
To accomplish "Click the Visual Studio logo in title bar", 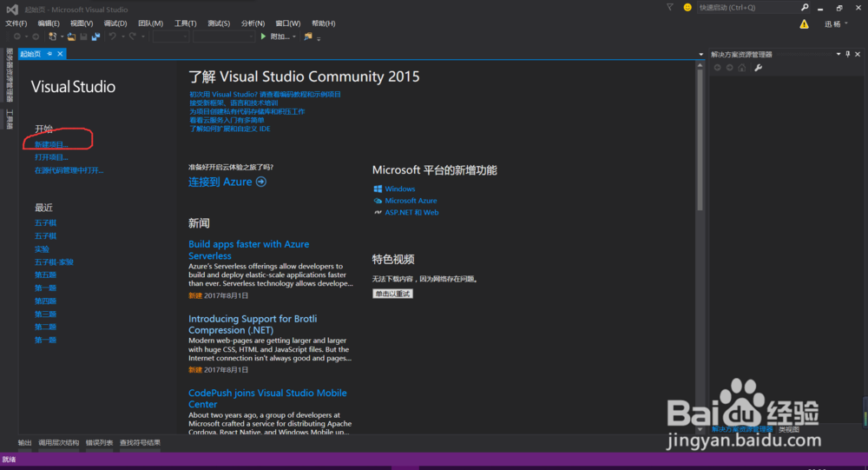I will coord(12,10).
